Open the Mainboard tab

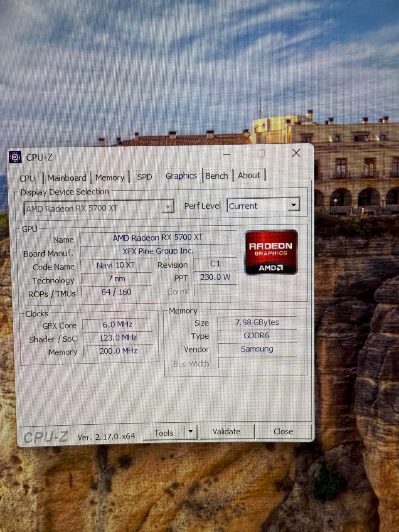pos(67,178)
